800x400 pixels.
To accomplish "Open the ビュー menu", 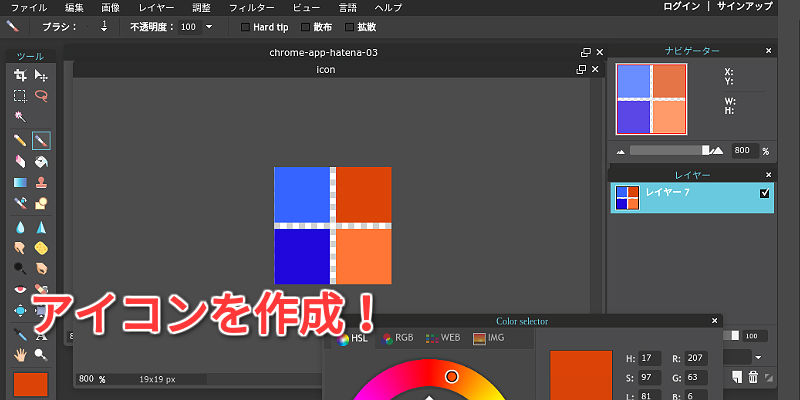I will tap(307, 8).
